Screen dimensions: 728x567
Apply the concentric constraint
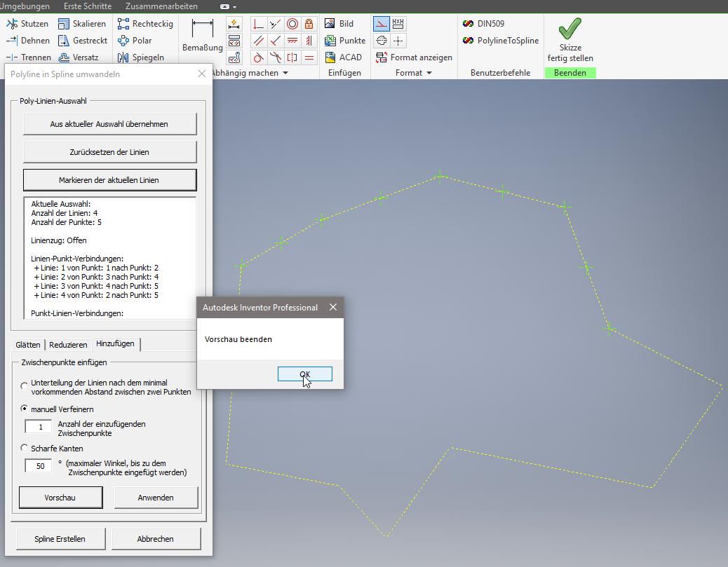coord(292,23)
